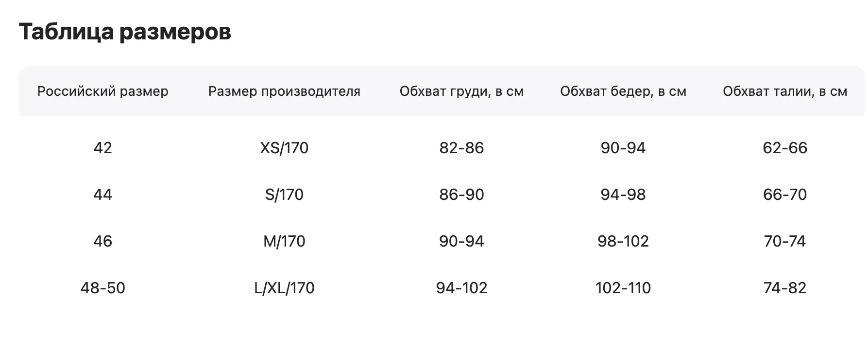
Task: Select Russian size 48-50 cell
Action: point(103,288)
